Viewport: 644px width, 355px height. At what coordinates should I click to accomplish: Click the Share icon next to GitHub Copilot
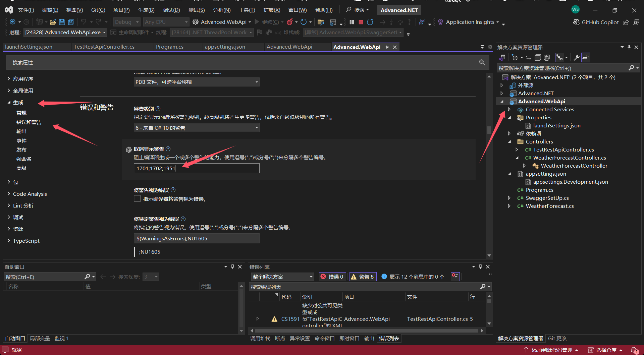(x=626, y=22)
